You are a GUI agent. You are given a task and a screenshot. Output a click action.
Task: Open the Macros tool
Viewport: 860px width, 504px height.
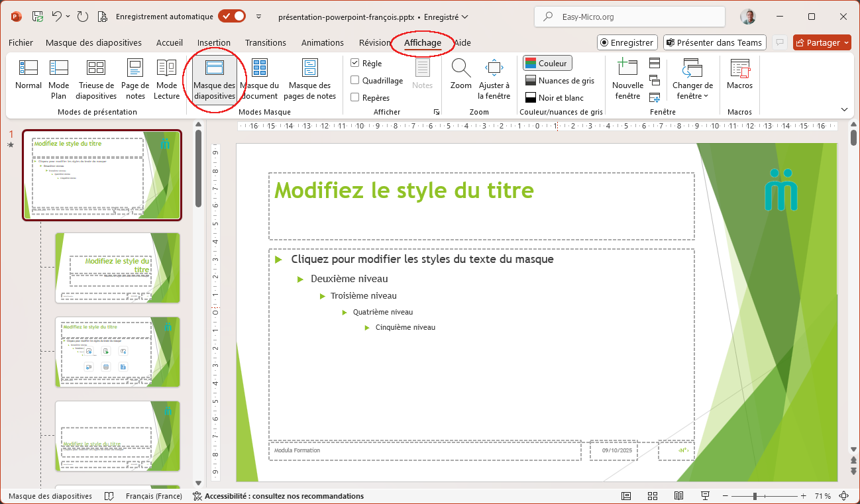point(739,74)
